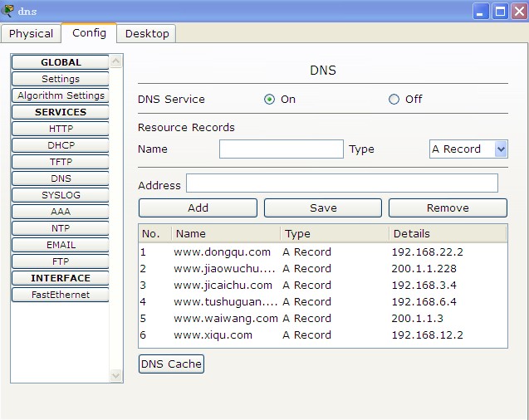Select the www.dongqu.com record row

pyautogui.click(x=223, y=252)
